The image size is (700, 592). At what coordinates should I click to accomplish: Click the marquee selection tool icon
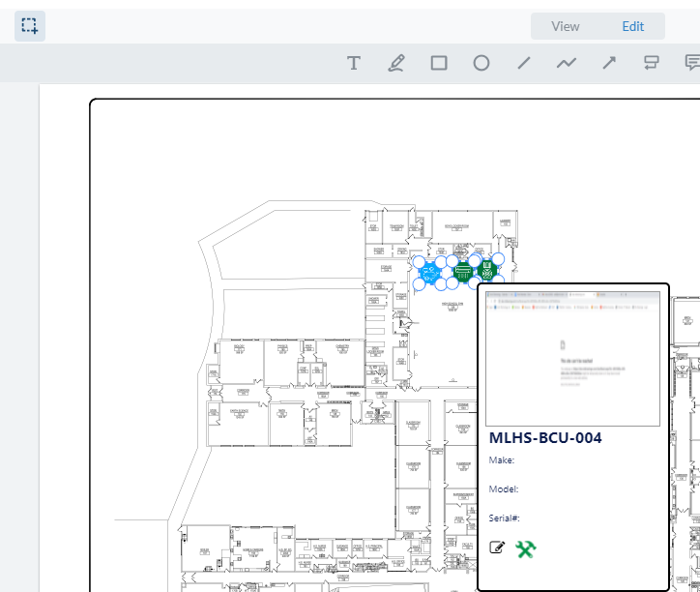coord(29,26)
